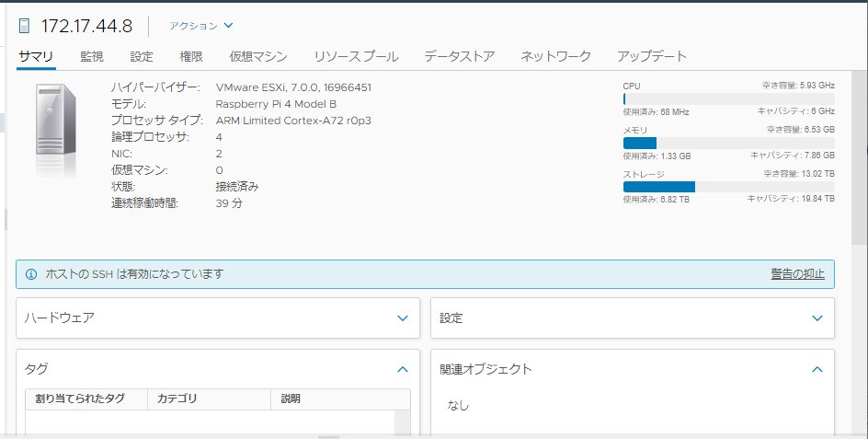868x439 pixels.
Task: Click the model value Raspberry Pi 4 Model B
Action: click(276, 104)
